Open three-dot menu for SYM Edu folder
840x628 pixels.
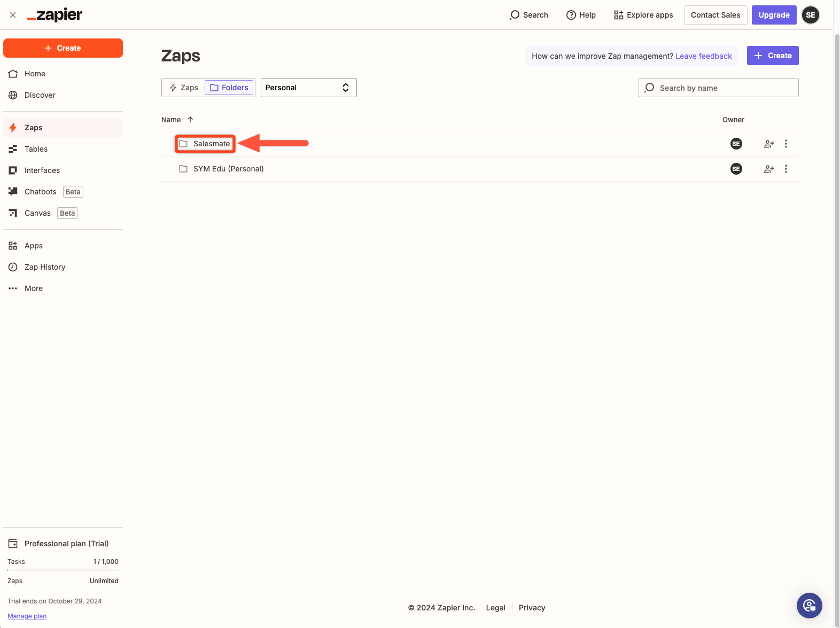coord(785,169)
